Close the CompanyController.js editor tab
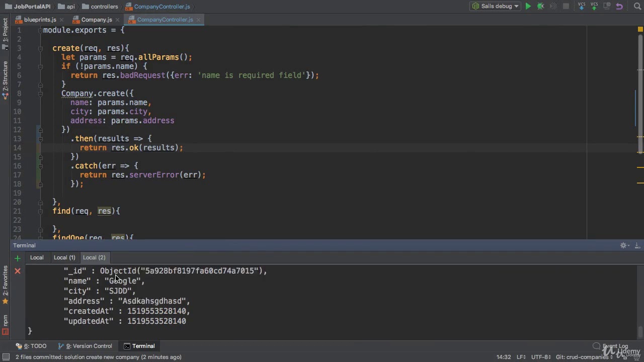The width and height of the screenshot is (644, 362). tap(198, 20)
